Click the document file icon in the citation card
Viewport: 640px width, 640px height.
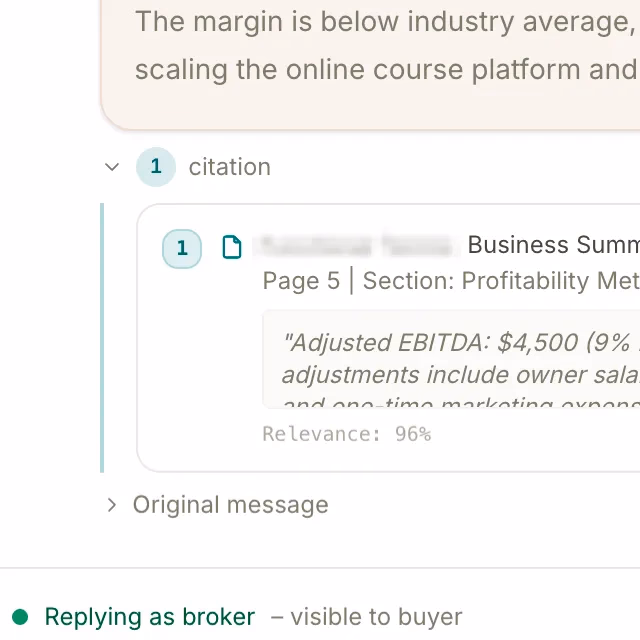coord(232,247)
